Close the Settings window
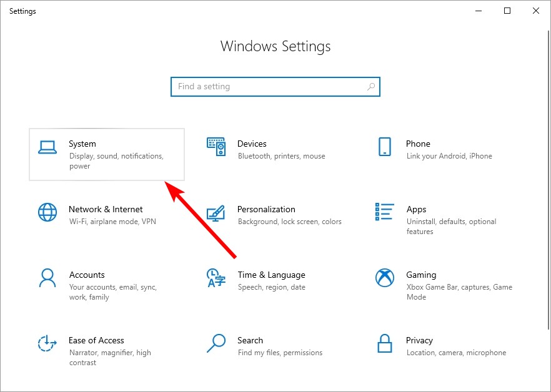551x392 pixels. point(536,11)
